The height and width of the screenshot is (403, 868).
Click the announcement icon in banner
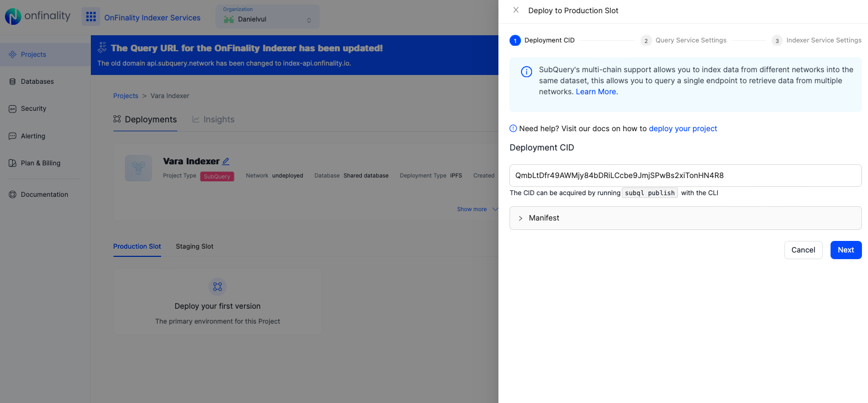[x=102, y=48]
